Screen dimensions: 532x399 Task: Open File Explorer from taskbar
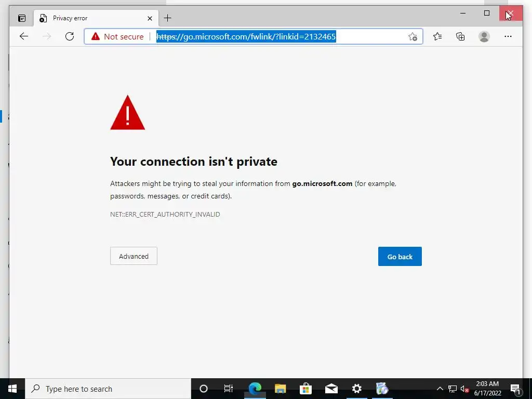(280, 389)
